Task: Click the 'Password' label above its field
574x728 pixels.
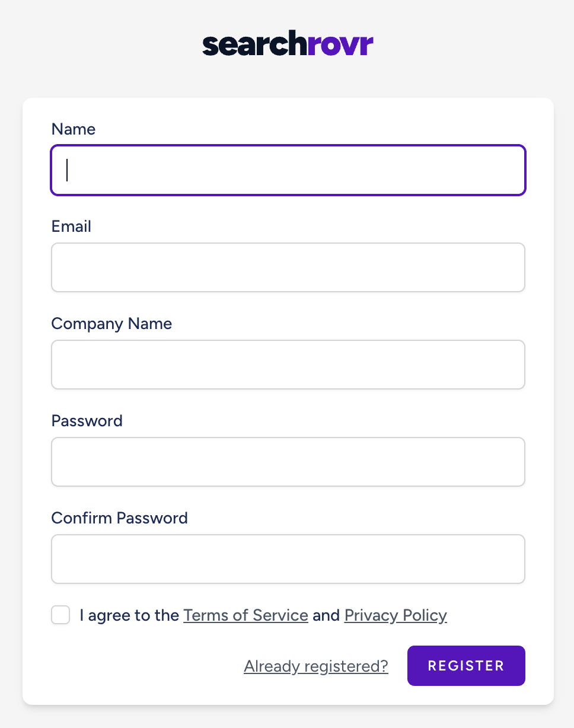Action: [87, 421]
